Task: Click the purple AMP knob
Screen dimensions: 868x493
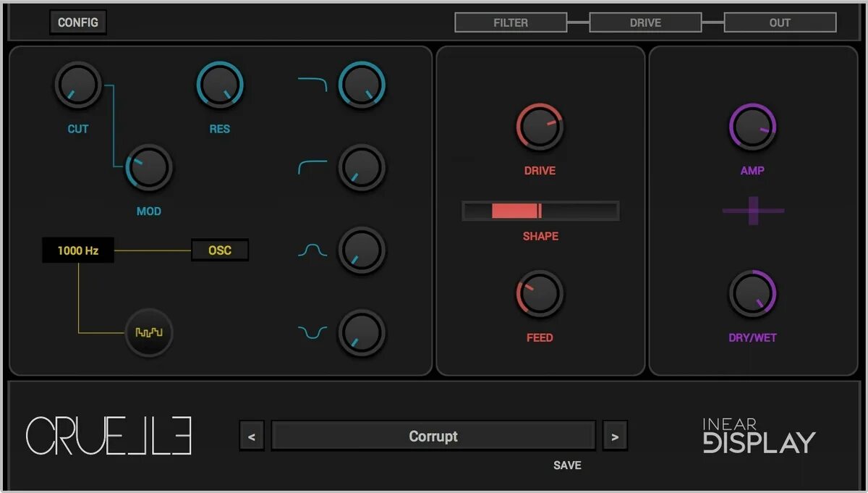Action: click(752, 127)
